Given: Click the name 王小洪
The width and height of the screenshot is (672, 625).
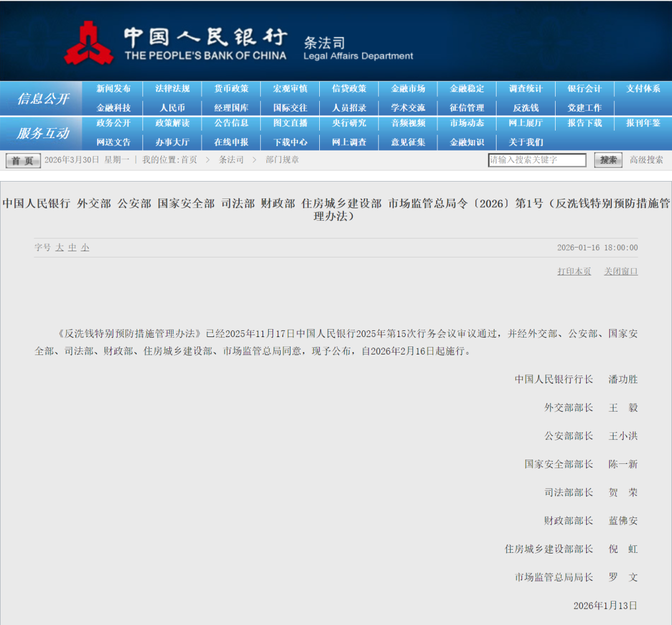Looking at the screenshot, I should tap(623, 436).
